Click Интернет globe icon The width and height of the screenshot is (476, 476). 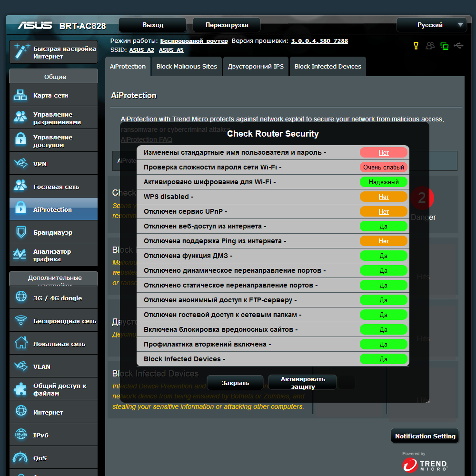point(21,411)
